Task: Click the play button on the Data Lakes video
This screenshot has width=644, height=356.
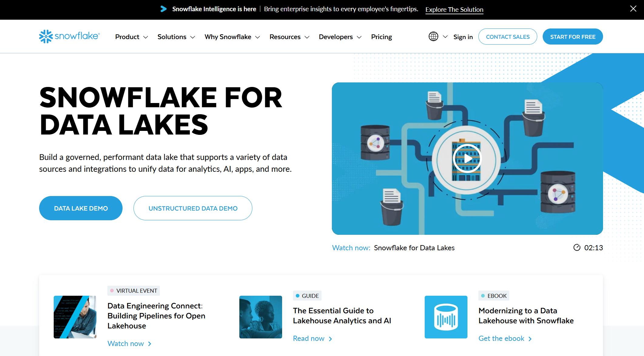Action: point(467,158)
